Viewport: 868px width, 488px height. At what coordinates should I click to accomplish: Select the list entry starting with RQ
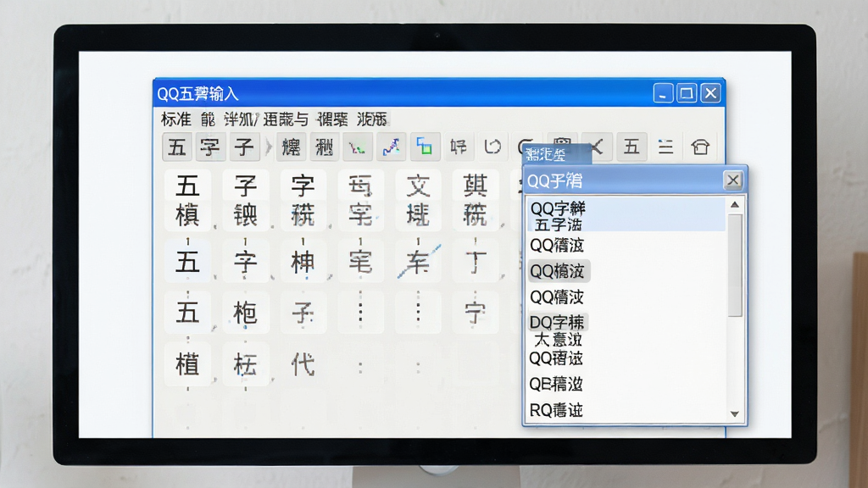pos(556,410)
